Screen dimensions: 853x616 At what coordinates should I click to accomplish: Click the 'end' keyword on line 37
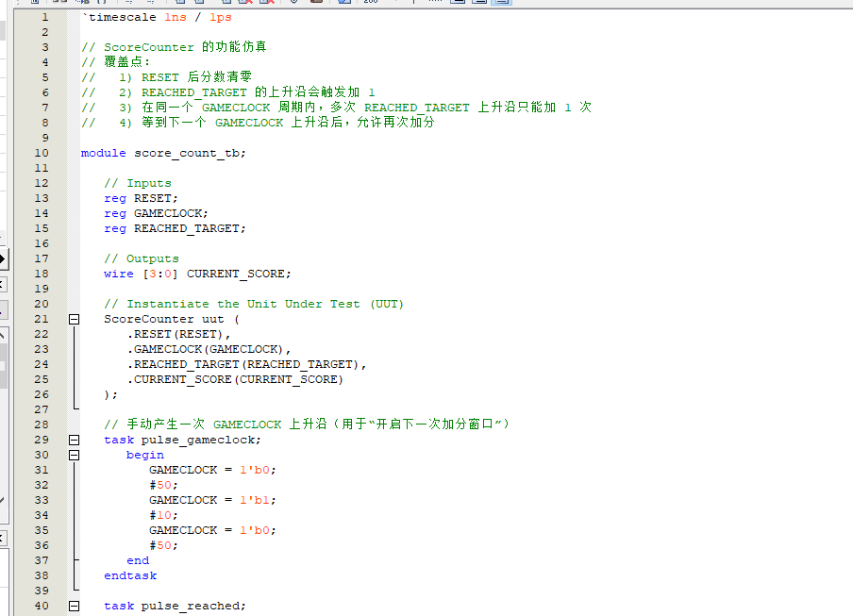coord(138,560)
